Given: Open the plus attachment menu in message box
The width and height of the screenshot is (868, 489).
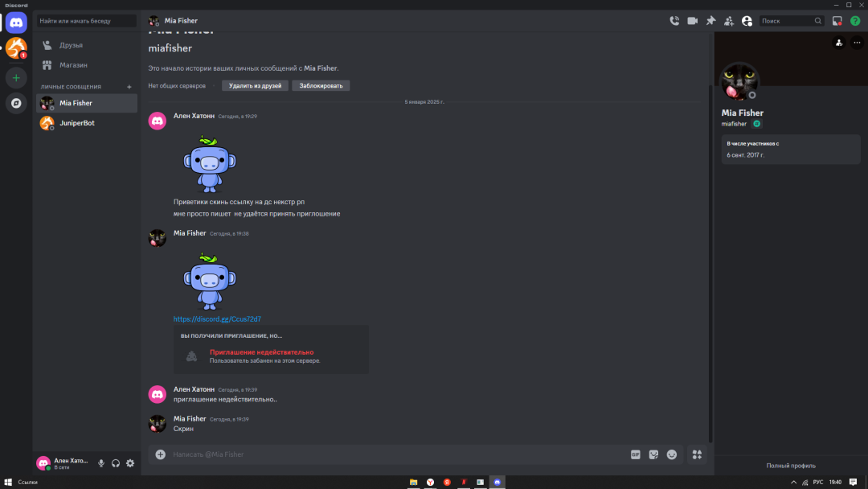Looking at the screenshot, I should [161, 454].
